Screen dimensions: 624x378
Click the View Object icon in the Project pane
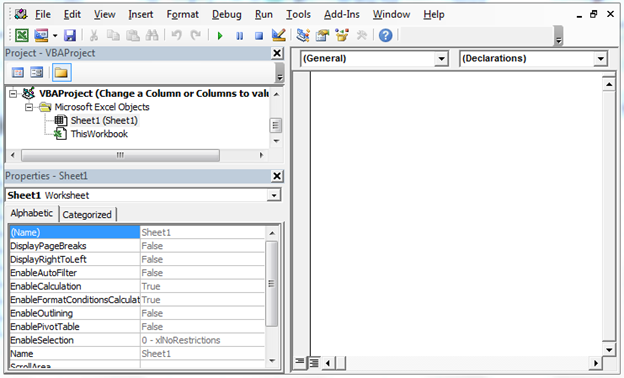coord(37,72)
